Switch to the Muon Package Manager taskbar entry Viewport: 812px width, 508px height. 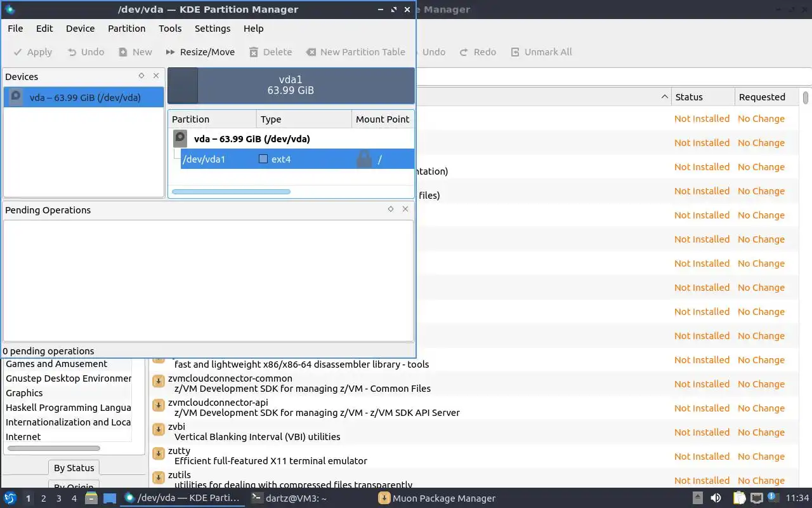tap(437, 498)
